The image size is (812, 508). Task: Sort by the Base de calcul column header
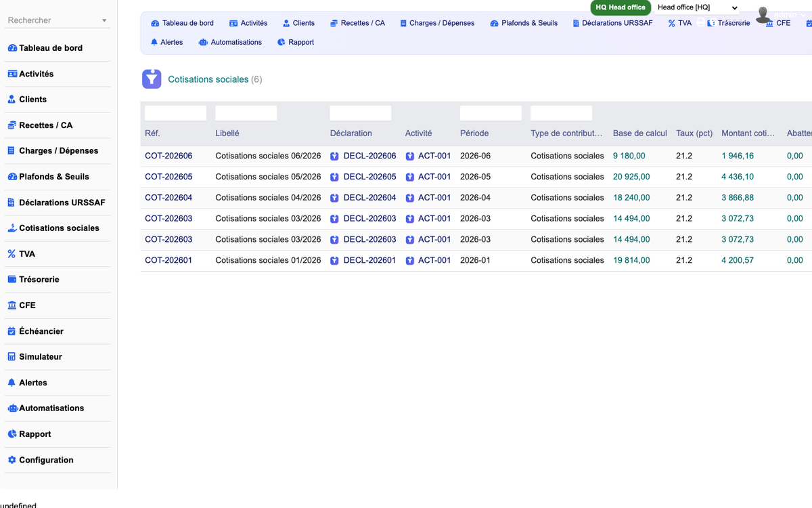(x=640, y=133)
